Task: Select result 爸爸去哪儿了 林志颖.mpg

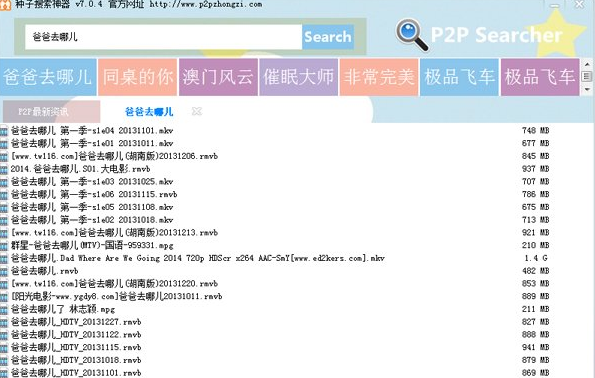Action: click(x=63, y=309)
